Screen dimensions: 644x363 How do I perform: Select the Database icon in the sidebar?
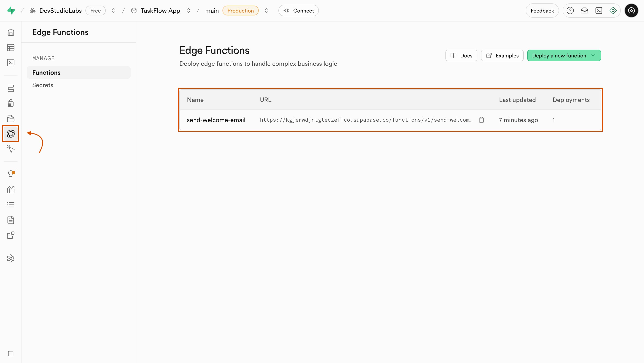pyautogui.click(x=11, y=88)
